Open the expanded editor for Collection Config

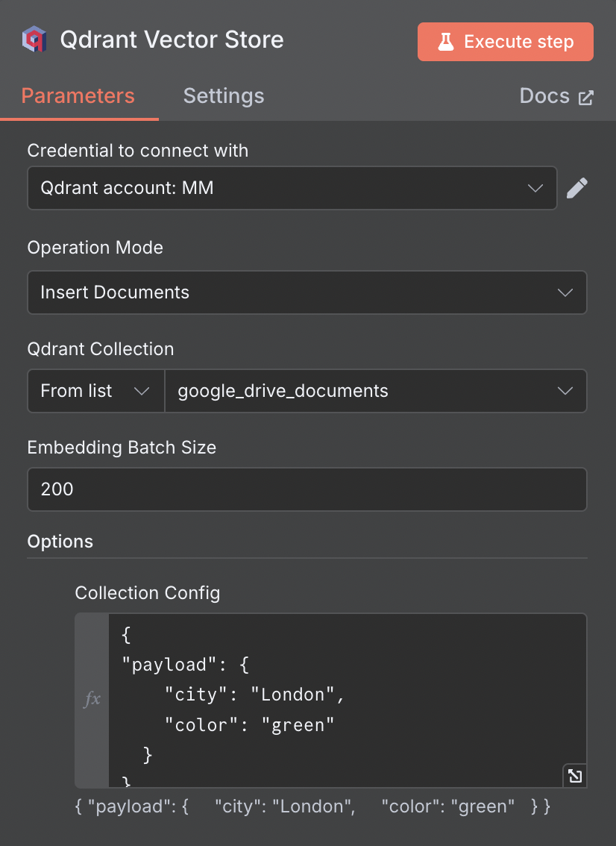click(x=575, y=776)
